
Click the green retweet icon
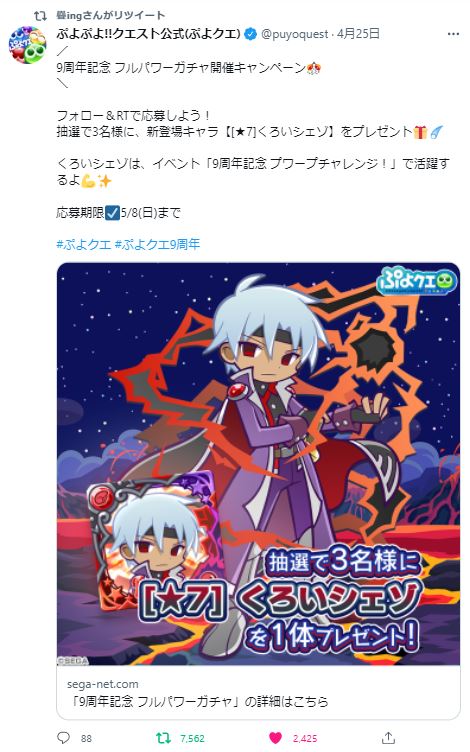click(x=164, y=738)
